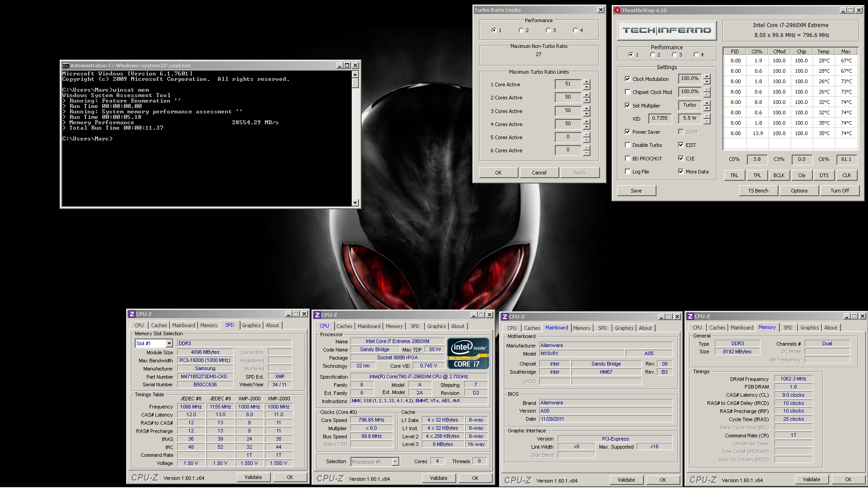Click the DTS button in ThrottleStop
The width and height of the screenshot is (868, 488).
pos(824,175)
